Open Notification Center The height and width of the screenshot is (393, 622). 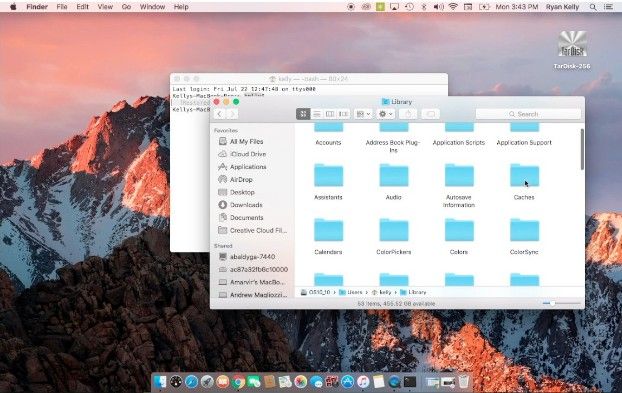tap(609, 7)
